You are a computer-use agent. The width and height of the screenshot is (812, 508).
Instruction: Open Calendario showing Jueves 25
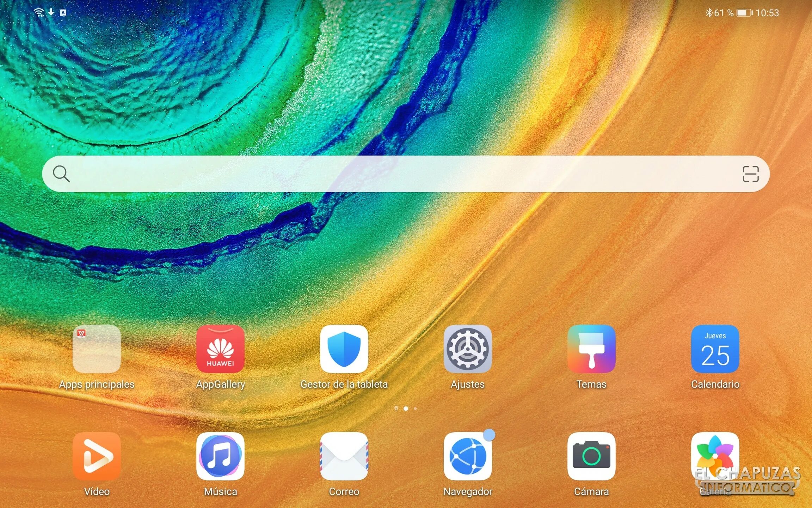tap(715, 349)
